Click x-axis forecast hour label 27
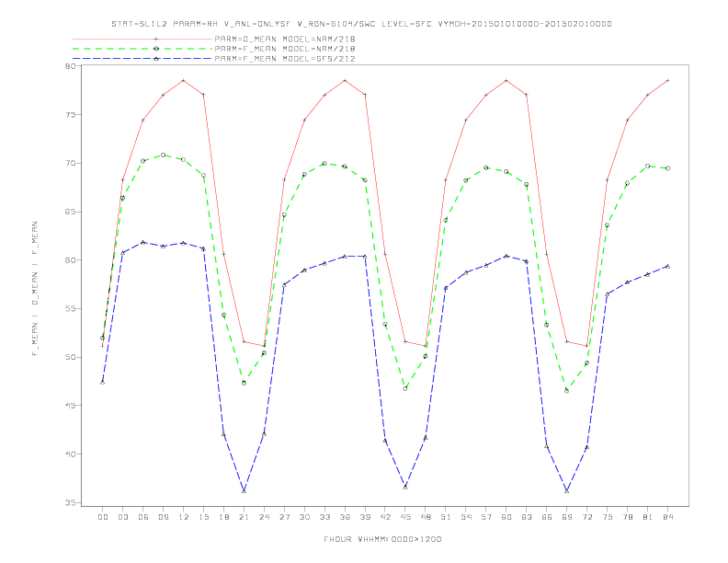Screen dimensions: 728x563 coord(284,517)
